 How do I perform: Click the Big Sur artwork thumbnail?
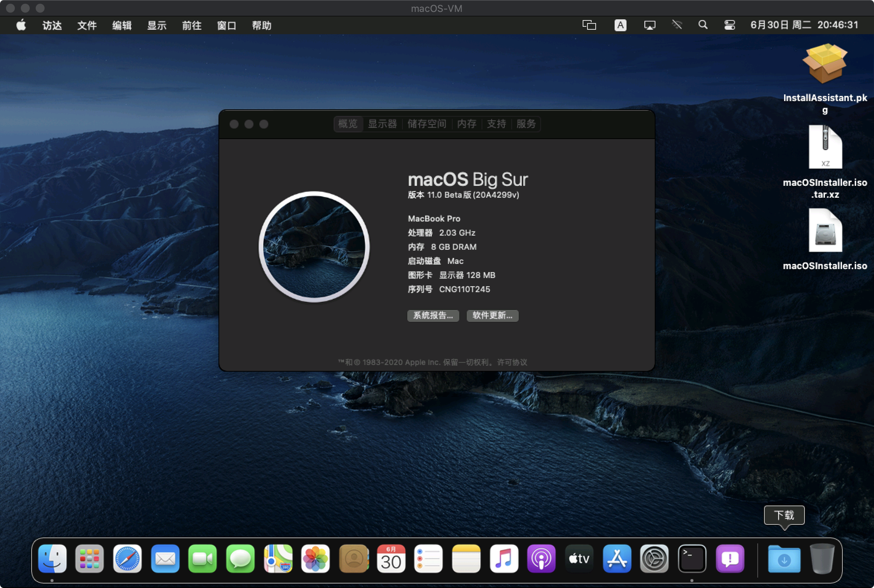(314, 247)
